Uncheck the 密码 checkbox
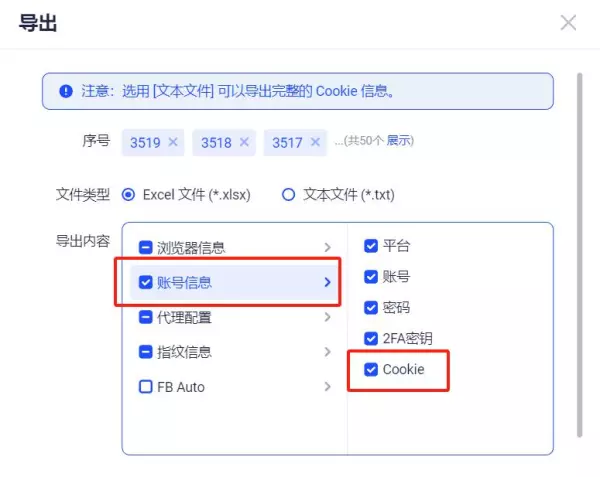The height and width of the screenshot is (477, 600). (371, 308)
